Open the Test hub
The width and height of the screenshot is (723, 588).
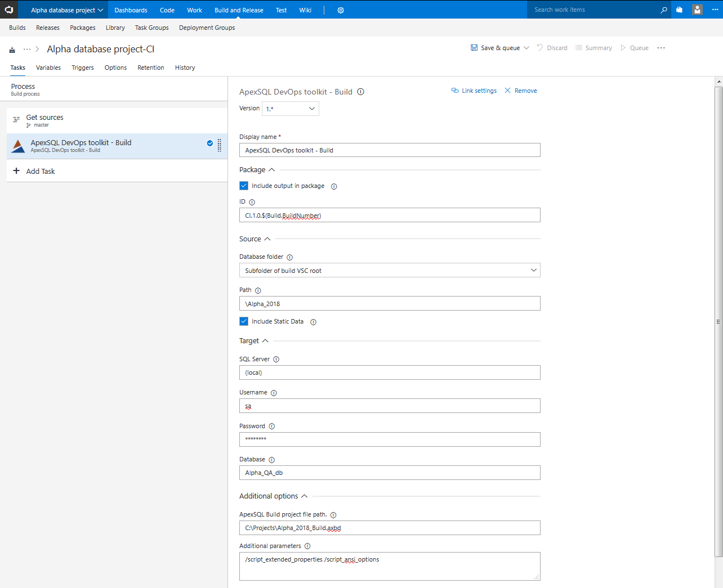tap(282, 10)
